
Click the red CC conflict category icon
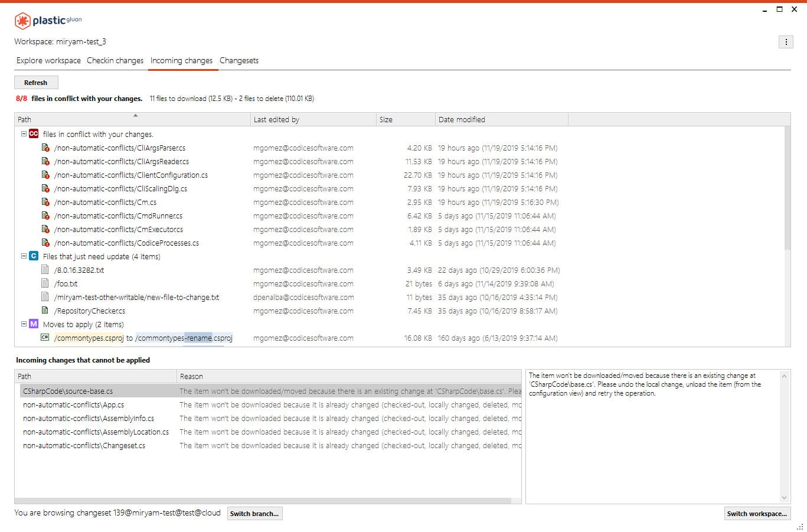pos(34,134)
